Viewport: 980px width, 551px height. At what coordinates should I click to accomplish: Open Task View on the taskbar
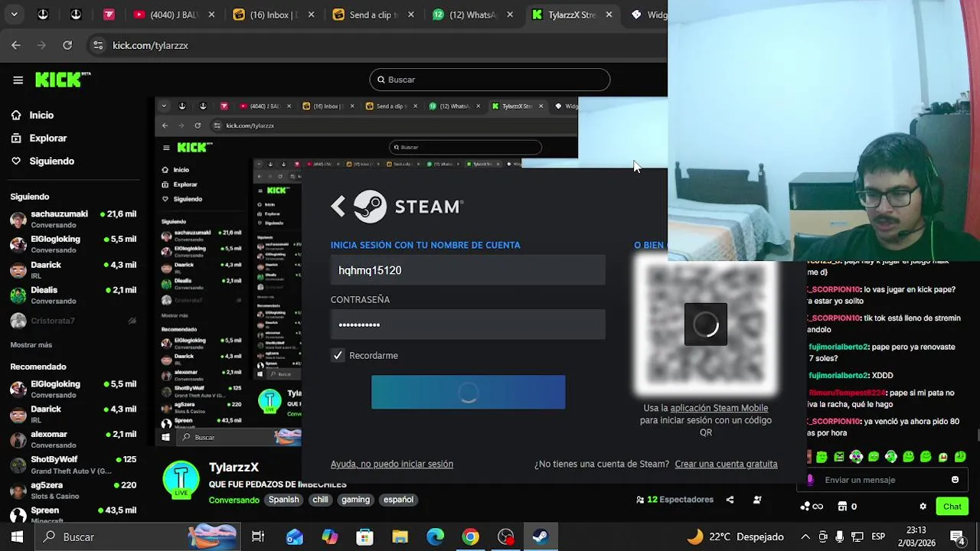[x=258, y=536]
